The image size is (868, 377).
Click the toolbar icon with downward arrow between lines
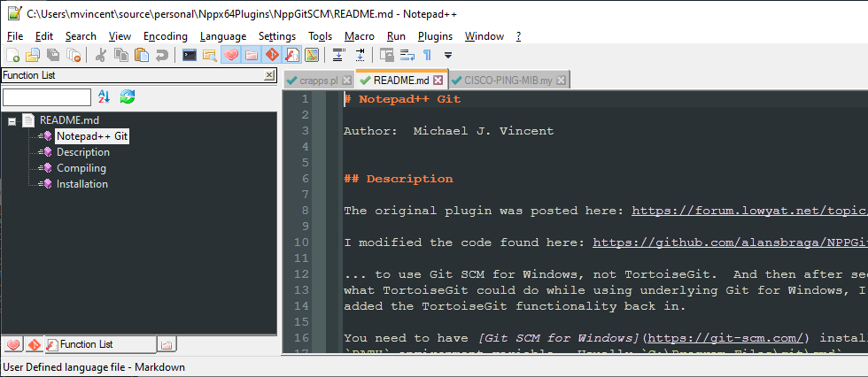(338, 55)
